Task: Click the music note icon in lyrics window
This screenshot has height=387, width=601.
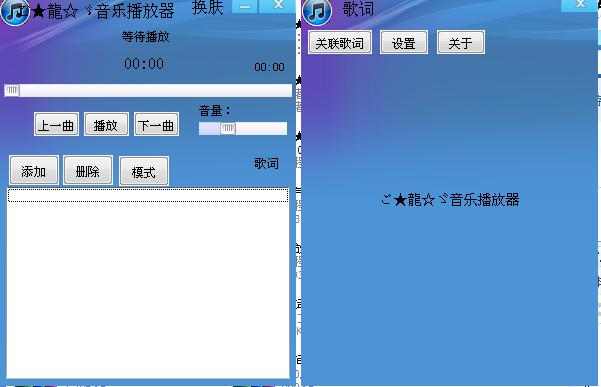Action: pos(317,12)
